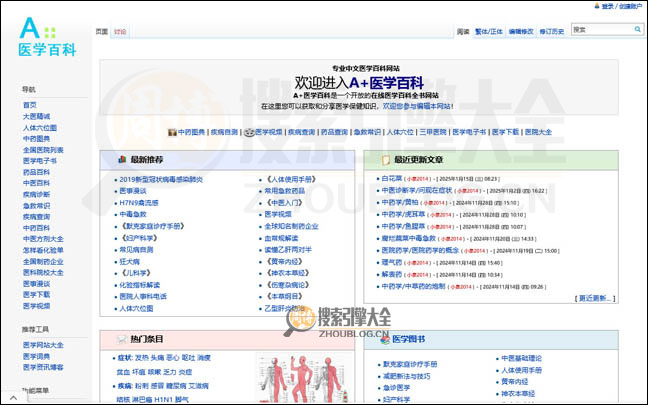Viewport: 648px width, 405px height.
Task: Open the 编辑修改 tab
Action: click(x=521, y=31)
